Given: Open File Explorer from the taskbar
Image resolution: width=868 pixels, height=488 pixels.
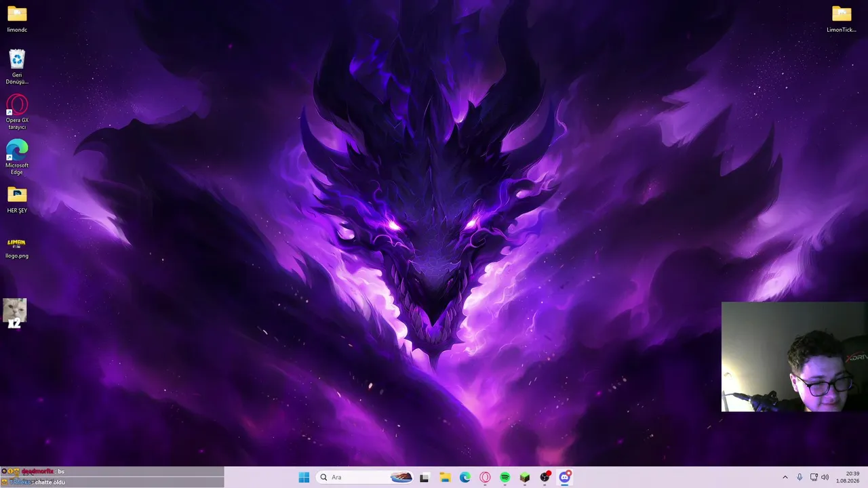Looking at the screenshot, I should [445, 477].
